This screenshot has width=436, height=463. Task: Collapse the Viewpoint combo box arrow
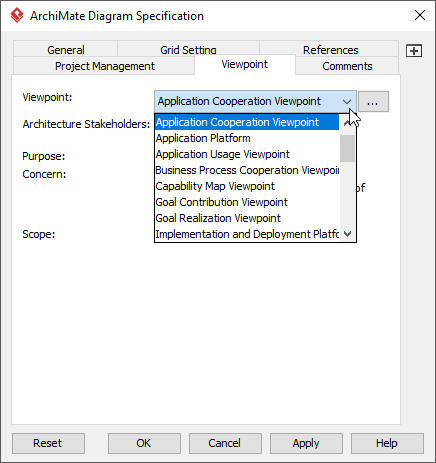(x=347, y=101)
